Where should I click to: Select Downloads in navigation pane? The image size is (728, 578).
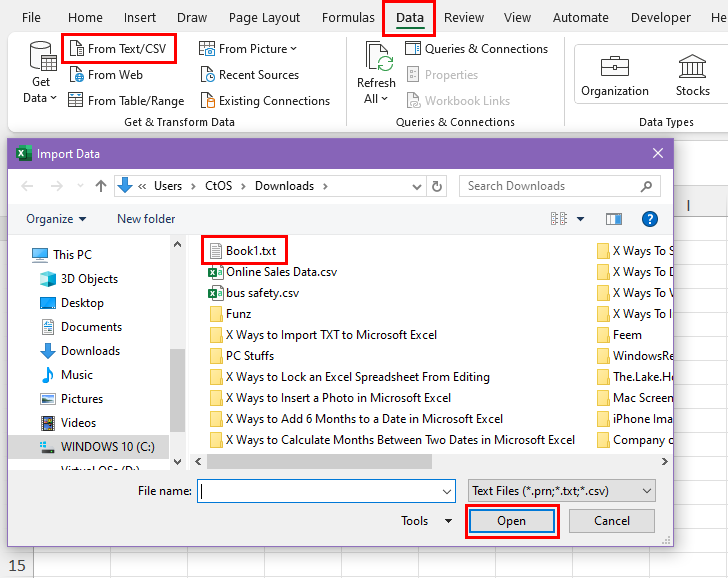click(80, 351)
